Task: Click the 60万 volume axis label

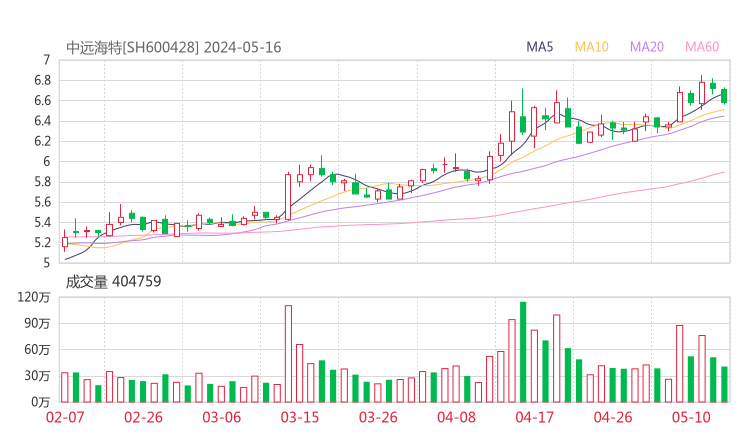Action: coord(37,349)
